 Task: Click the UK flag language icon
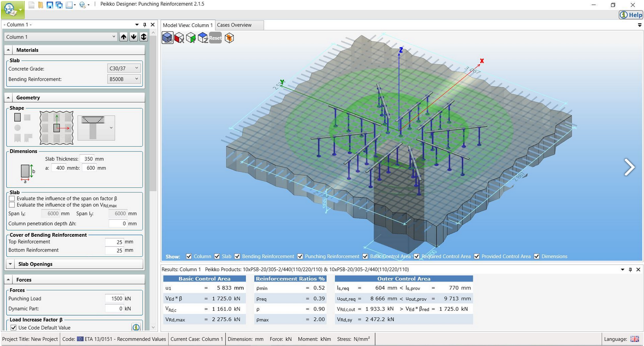(x=634, y=339)
